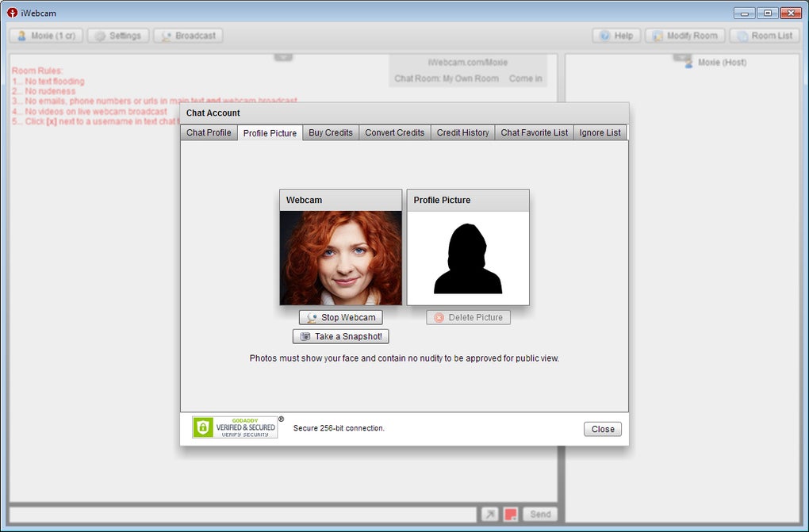The image size is (809, 532).
Task: Click the webcam live preview image
Action: (x=340, y=258)
